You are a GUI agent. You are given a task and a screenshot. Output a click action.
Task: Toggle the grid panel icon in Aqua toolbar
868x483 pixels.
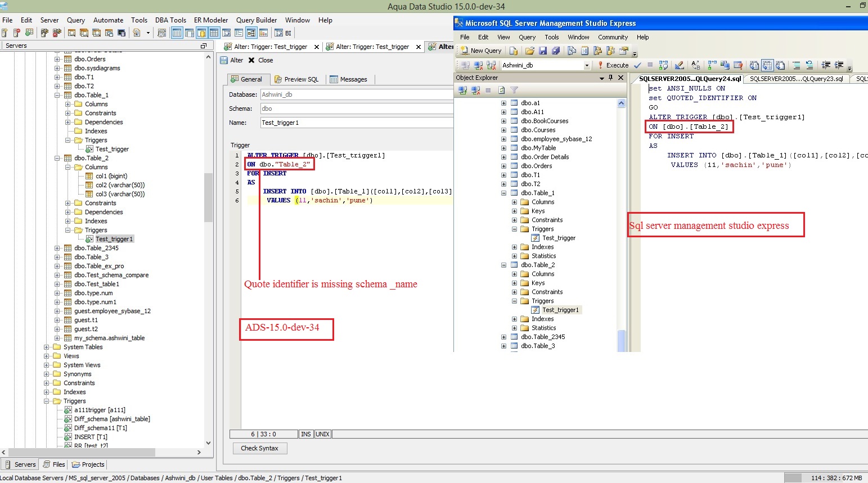click(x=214, y=33)
